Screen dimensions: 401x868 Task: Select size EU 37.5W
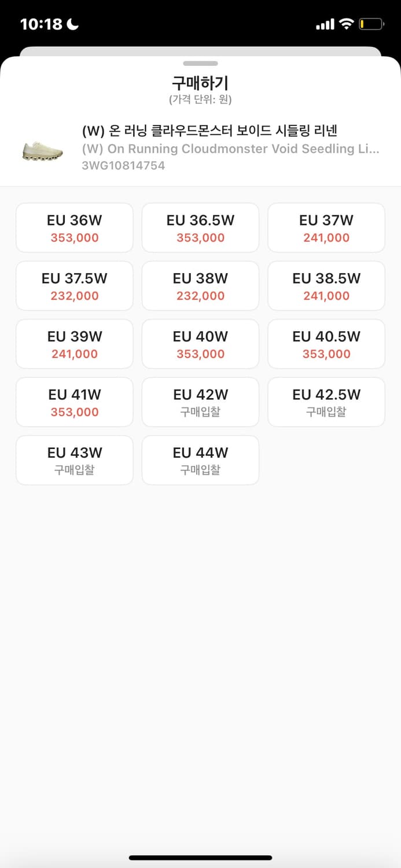pyautogui.click(x=74, y=285)
